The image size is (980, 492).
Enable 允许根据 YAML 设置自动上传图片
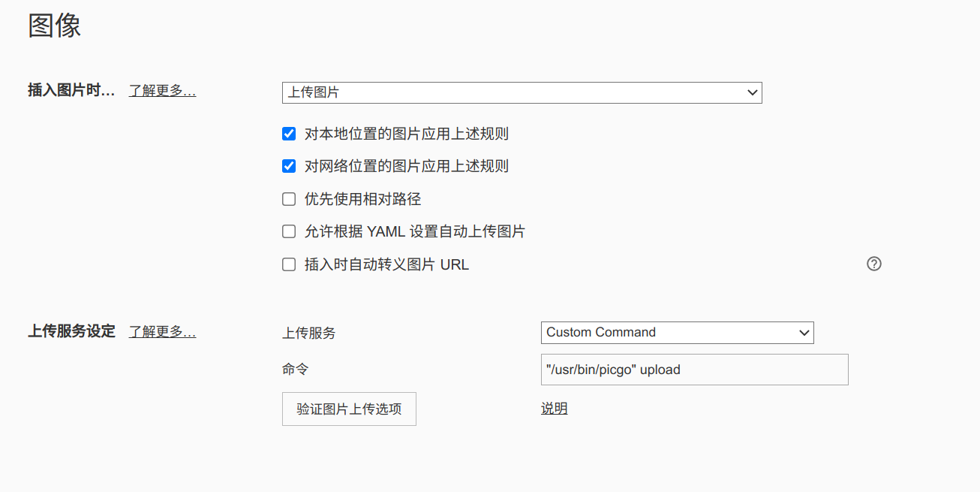coord(289,231)
